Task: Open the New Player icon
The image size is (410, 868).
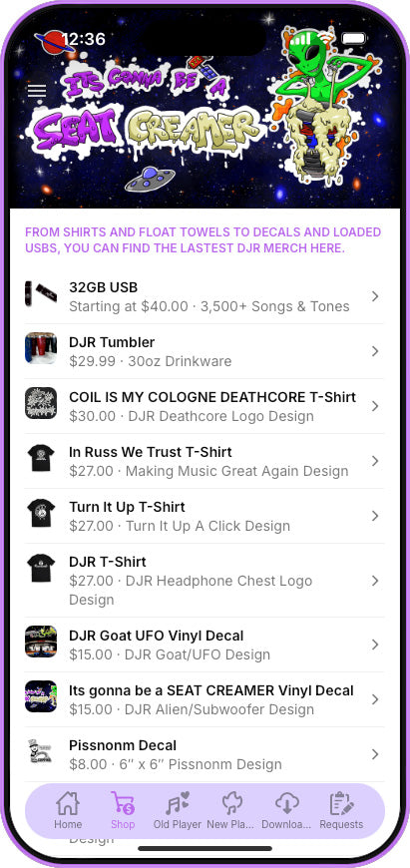Action: pyautogui.click(x=232, y=803)
